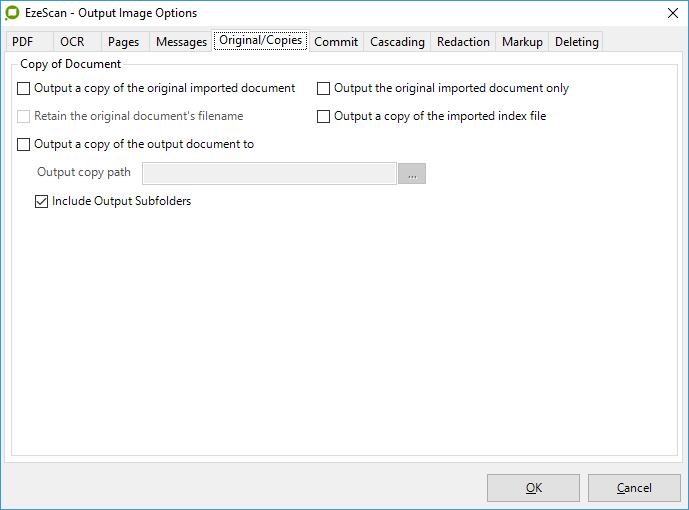Image resolution: width=689 pixels, height=510 pixels.
Task: Tick output a copy of imported index file
Action: [323, 117]
